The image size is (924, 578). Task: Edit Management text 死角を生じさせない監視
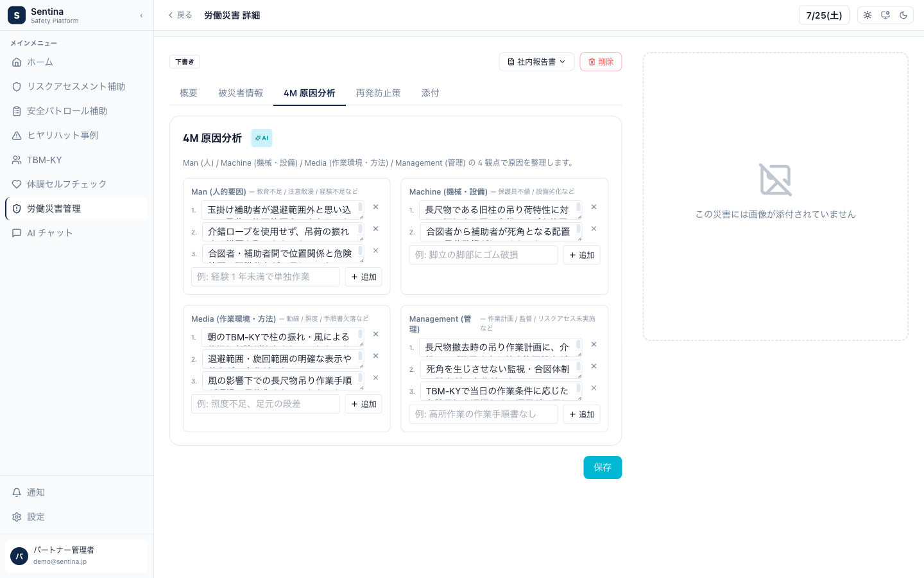point(501,369)
